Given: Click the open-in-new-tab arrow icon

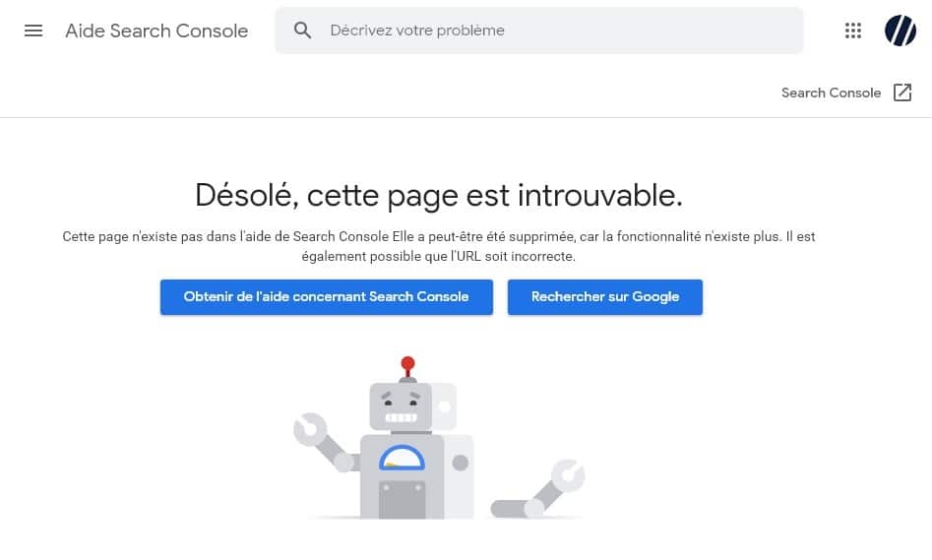Looking at the screenshot, I should point(902,93).
